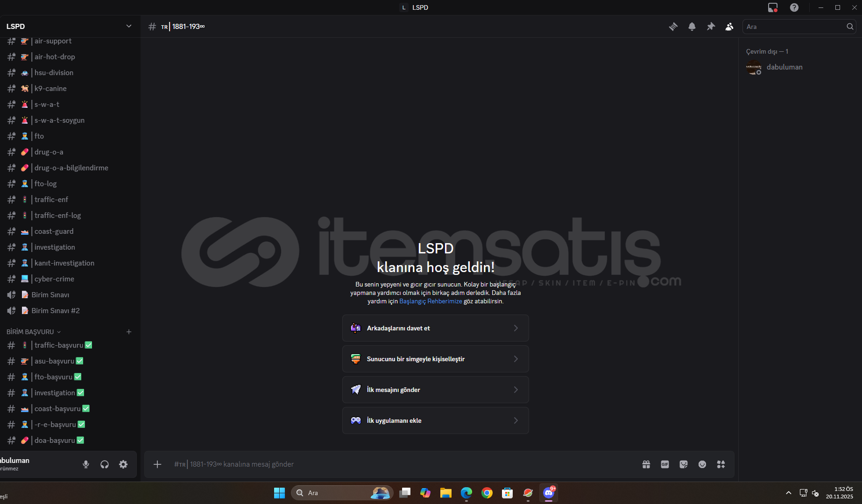Open the Help question mark icon
Image resolution: width=862 pixels, height=504 pixels.
(x=794, y=7)
